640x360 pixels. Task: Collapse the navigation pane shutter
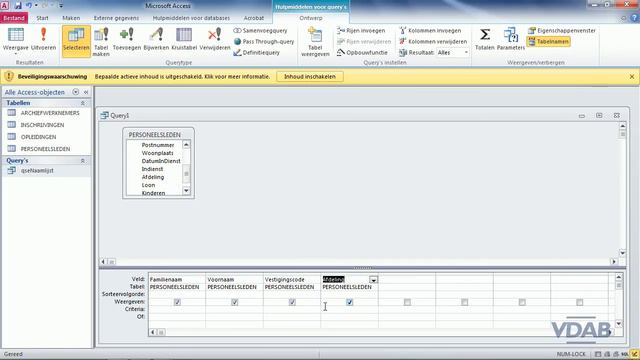pos(86,92)
